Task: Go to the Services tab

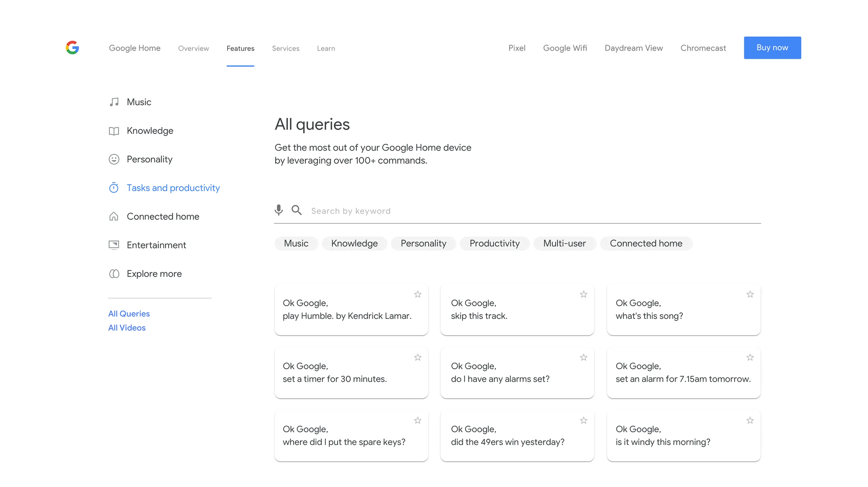Action: [x=286, y=48]
